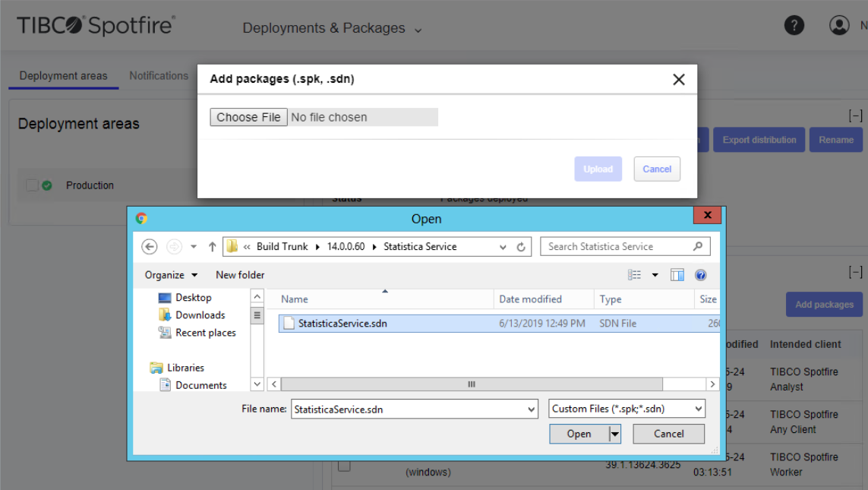Viewport: 868px width, 490px height.
Task: Go back with the dialog's back arrow
Action: [150, 247]
